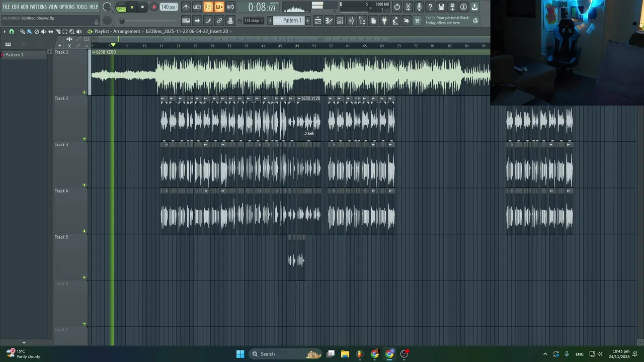Open the VIEW menu
Viewport: 644px width, 362px height.
click(x=53, y=7)
